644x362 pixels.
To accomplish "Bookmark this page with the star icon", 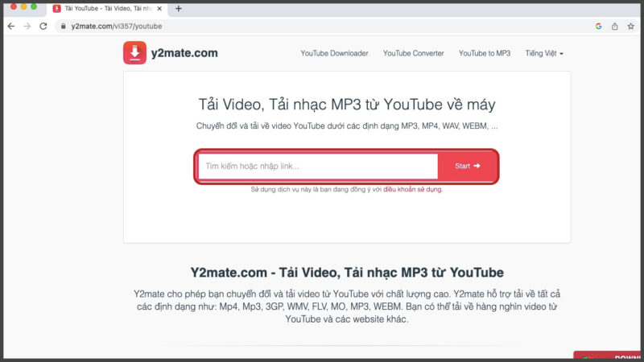I will [x=630, y=26].
